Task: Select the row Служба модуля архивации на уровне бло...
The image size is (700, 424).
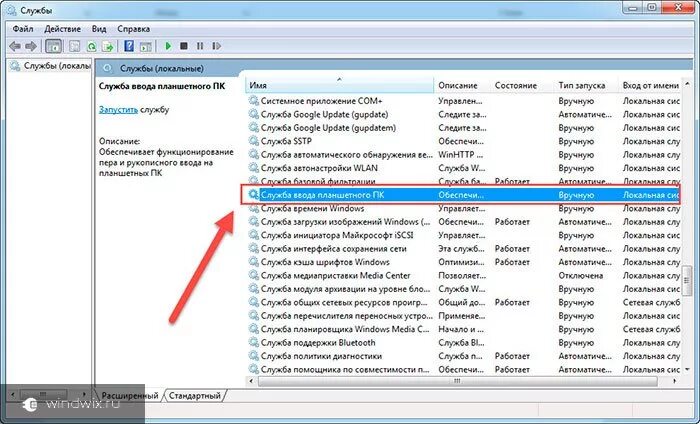Action: click(x=463, y=289)
